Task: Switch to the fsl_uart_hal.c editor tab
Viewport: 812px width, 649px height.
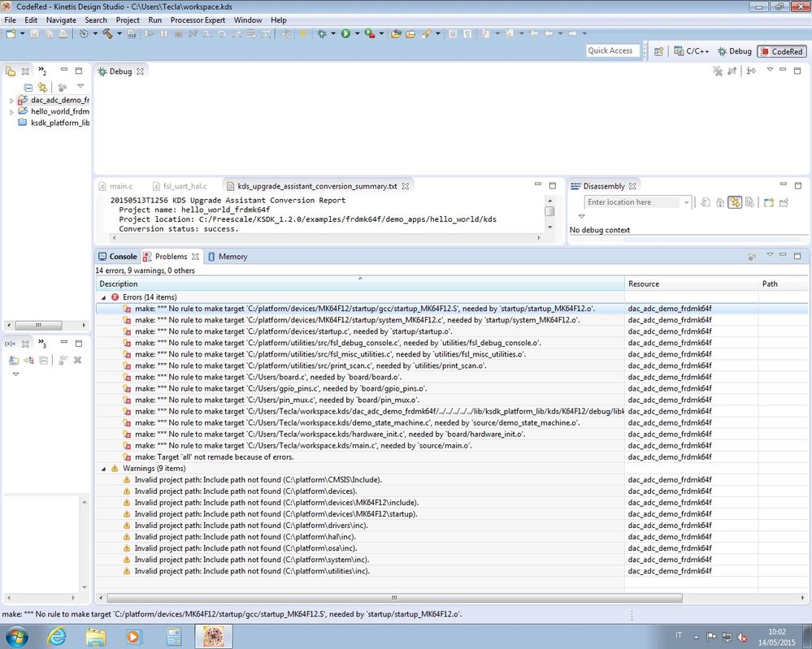Action: pyautogui.click(x=180, y=186)
